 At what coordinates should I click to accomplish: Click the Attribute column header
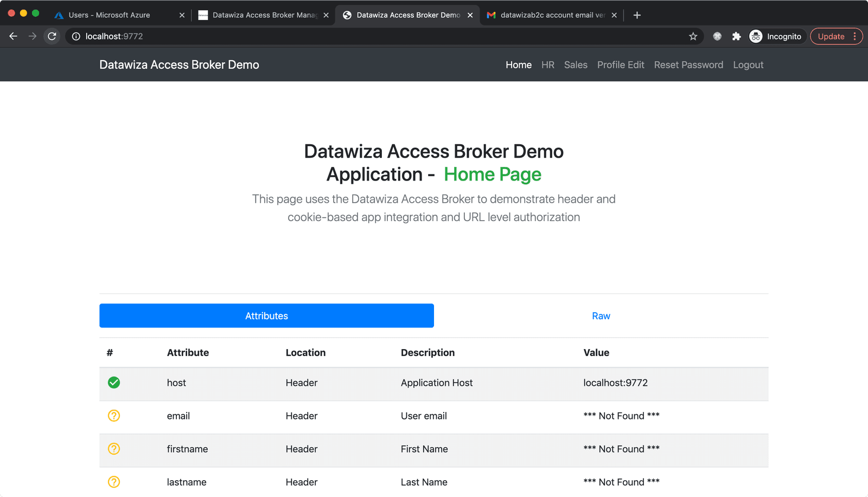[x=188, y=352]
